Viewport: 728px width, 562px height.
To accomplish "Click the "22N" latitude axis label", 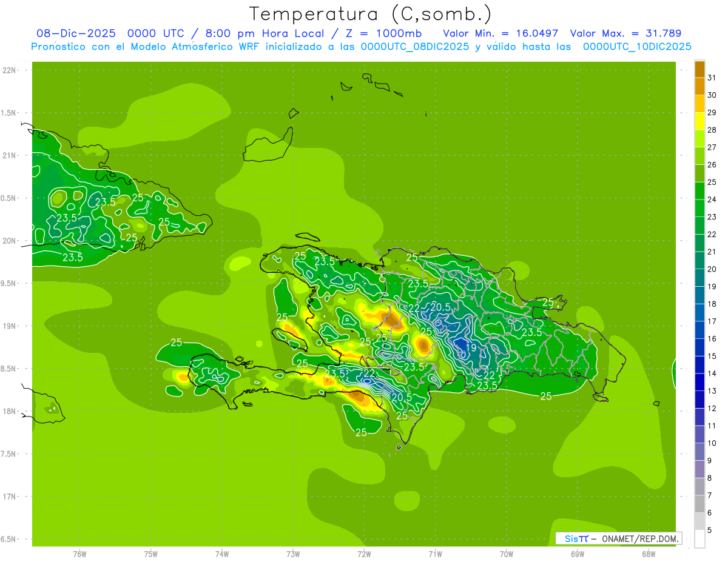I will click(x=8, y=70).
